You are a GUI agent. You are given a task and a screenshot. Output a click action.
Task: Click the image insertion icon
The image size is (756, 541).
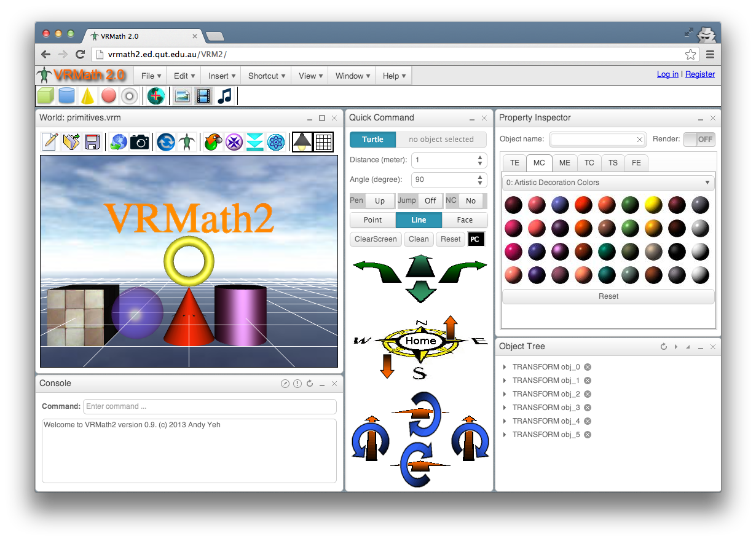(x=182, y=96)
